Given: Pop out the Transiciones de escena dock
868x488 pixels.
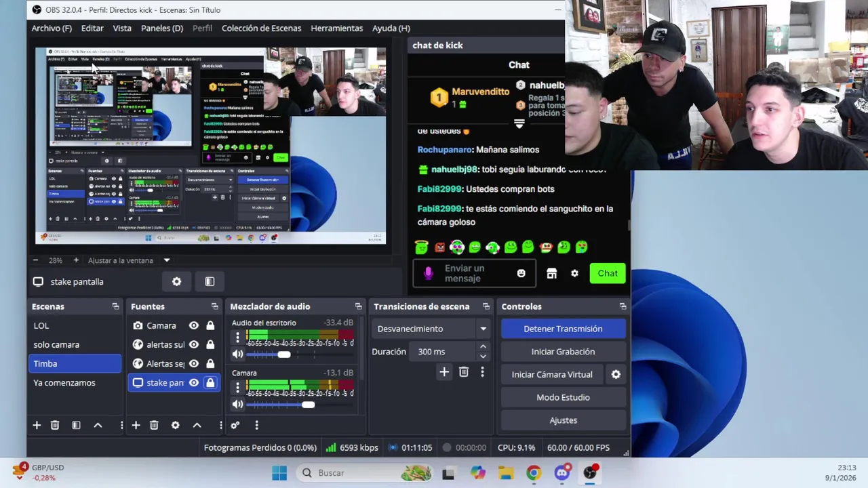Looking at the screenshot, I should (x=486, y=306).
